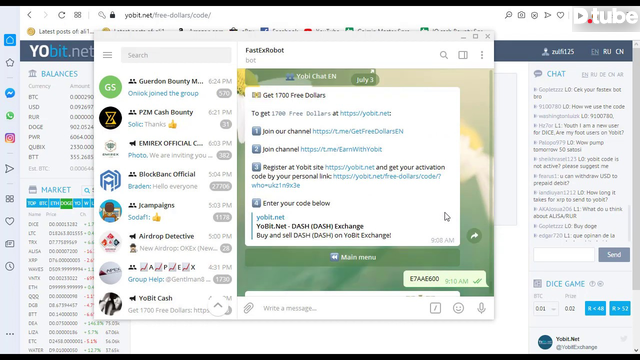Open the sidebar history clock icon
Viewport: 640px width, 360px height.
point(10,266)
